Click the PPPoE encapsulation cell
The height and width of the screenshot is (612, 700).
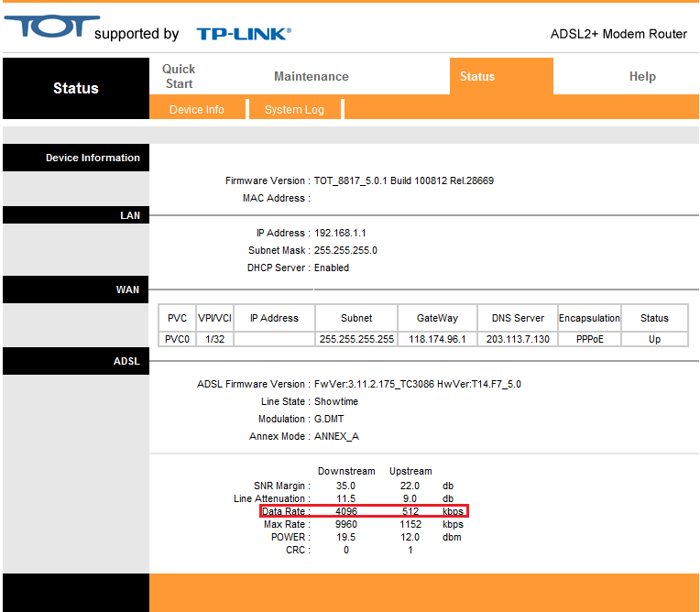coord(589,339)
